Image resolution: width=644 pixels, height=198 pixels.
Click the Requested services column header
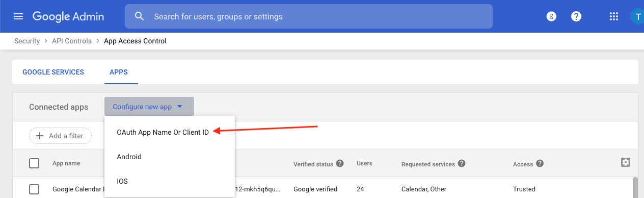click(x=428, y=164)
